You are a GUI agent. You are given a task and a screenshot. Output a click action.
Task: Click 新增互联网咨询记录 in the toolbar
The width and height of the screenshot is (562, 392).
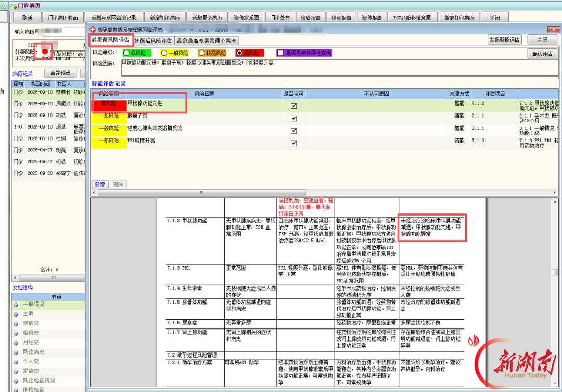point(113,18)
